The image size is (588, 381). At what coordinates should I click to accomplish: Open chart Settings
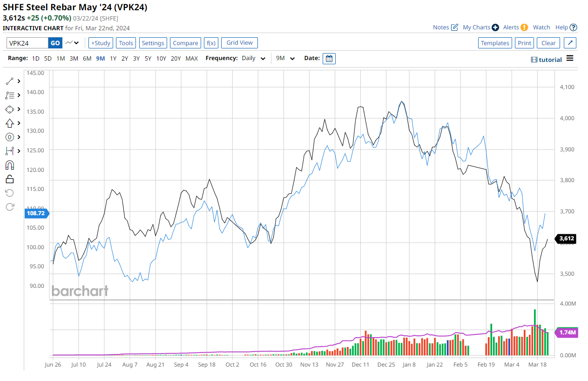coord(153,43)
